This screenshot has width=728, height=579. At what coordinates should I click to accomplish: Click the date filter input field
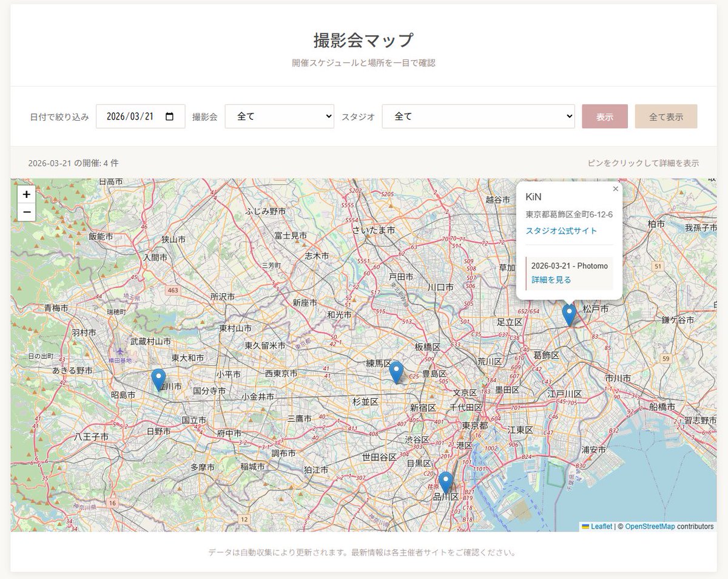[x=141, y=117]
